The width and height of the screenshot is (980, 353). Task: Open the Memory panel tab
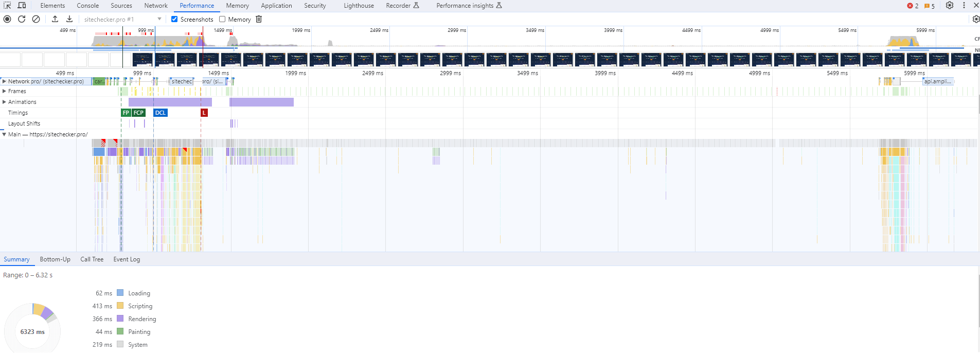point(237,6)
